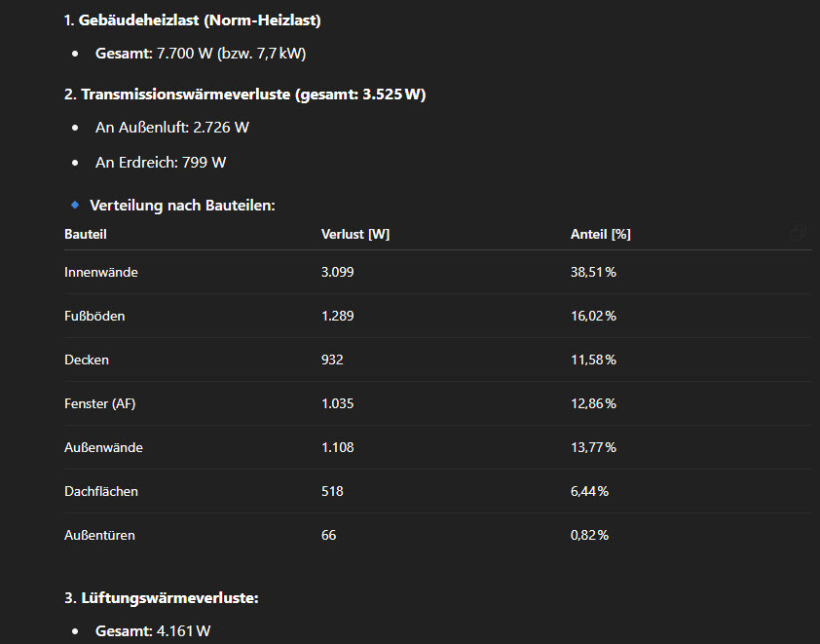The width and height of the screenshot is (820, 644).
Task: Click the Decken row label
Action: pyautogui.click(x=87, y=360)
